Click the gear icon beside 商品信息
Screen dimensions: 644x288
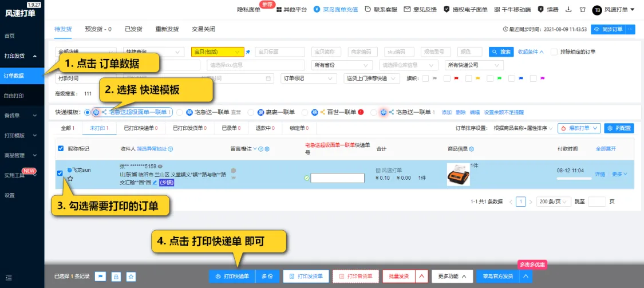coord(472,149)
